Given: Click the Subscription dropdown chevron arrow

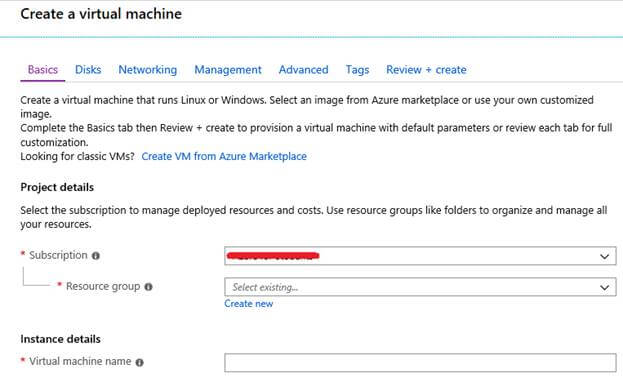Looking at the screenshot, I should point(604,256).
